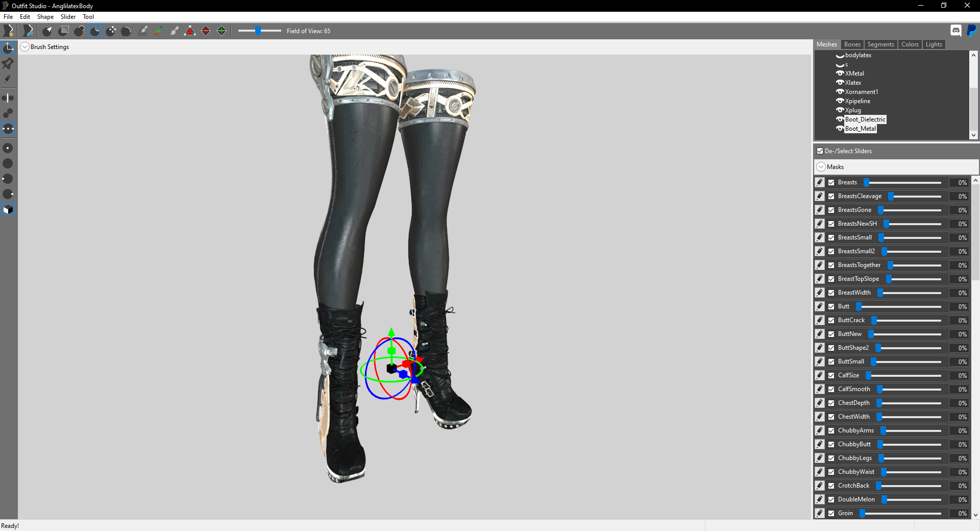This screenshot has width=980, height=531.
Task: Click the ButtNew percentage value field
Action: click(x=959, y=334)
